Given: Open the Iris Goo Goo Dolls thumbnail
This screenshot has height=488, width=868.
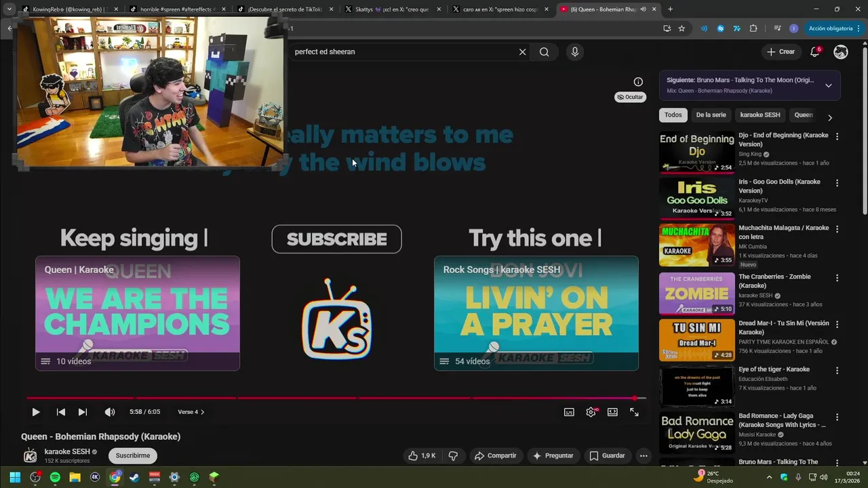Looking at the screenshot, I should pyautogui.click(x=697, y=199).
